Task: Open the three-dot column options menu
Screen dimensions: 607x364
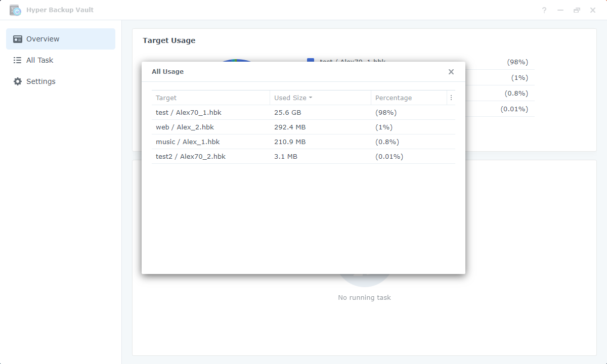Action: pos(451,98)
